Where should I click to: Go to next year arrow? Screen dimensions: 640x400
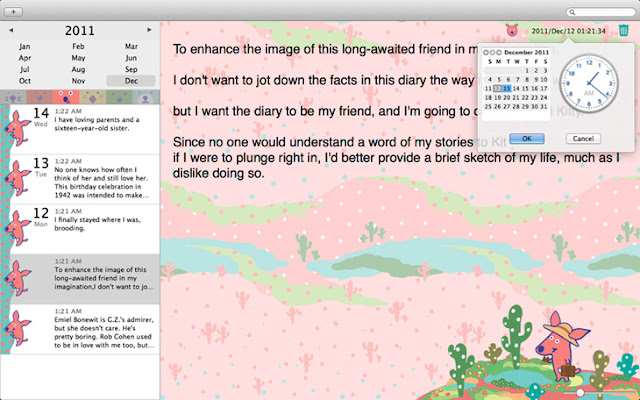tap(149, 30)
